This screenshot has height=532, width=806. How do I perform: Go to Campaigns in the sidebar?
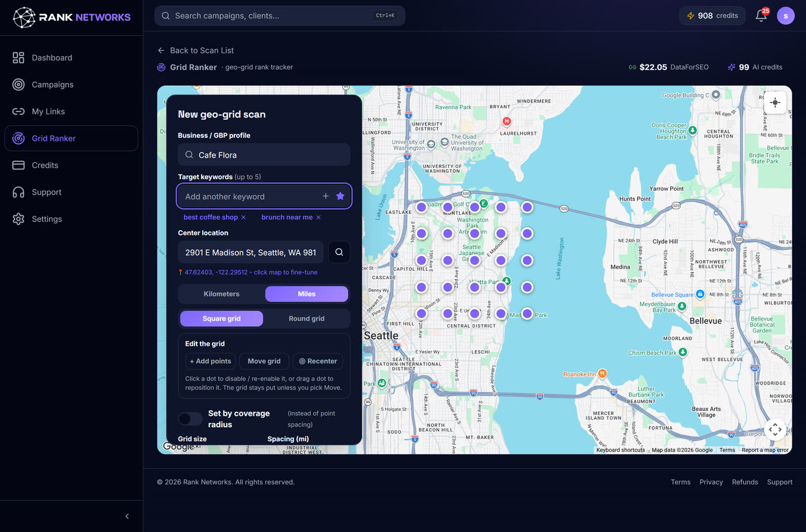tap(71, 85)
